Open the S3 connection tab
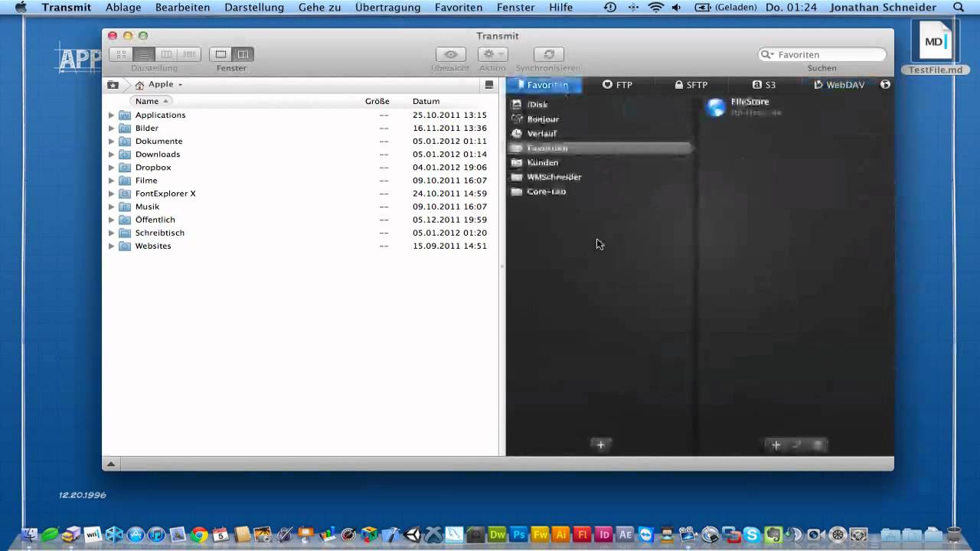Viewport: 980px width, 551px height. [764, 85]
